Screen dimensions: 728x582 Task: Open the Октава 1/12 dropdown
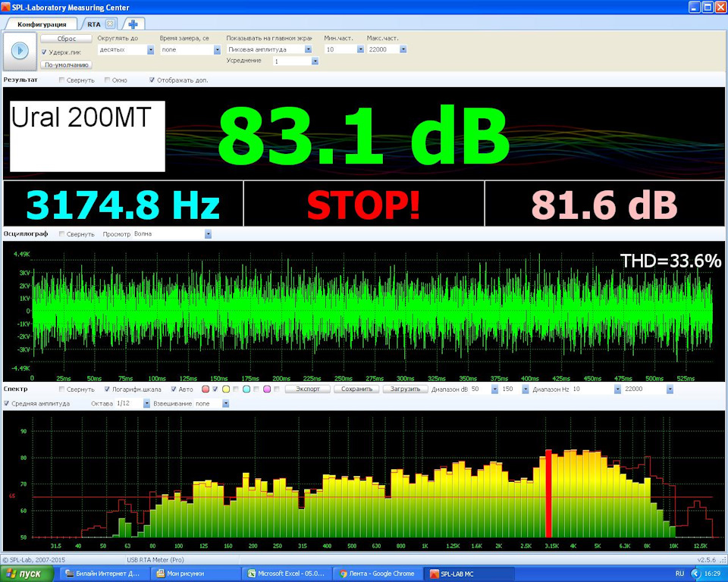[x=146, y=404]
